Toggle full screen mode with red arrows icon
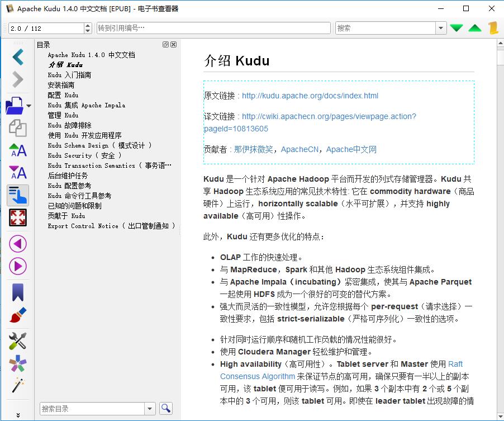The width and height of the screenshot is (504, 421). point(18,217)
